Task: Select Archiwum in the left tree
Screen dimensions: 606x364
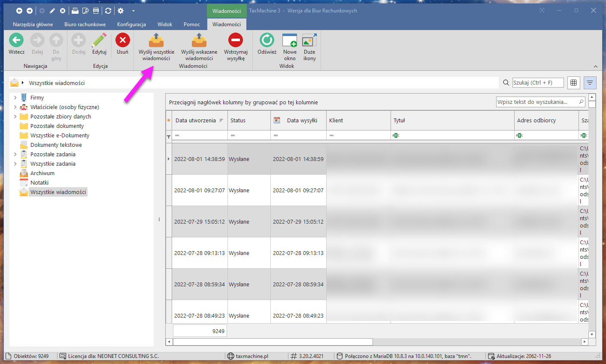Action: [x=42, y=173]
